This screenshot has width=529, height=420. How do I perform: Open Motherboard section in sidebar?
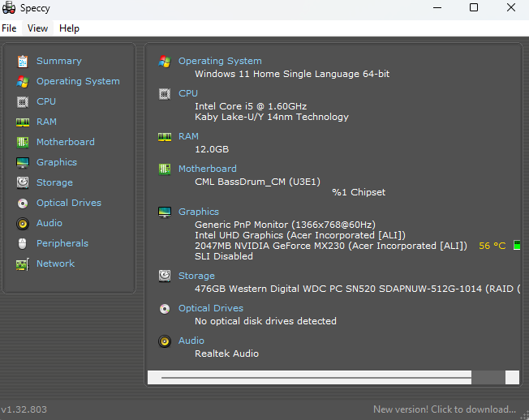coord(66,142)
